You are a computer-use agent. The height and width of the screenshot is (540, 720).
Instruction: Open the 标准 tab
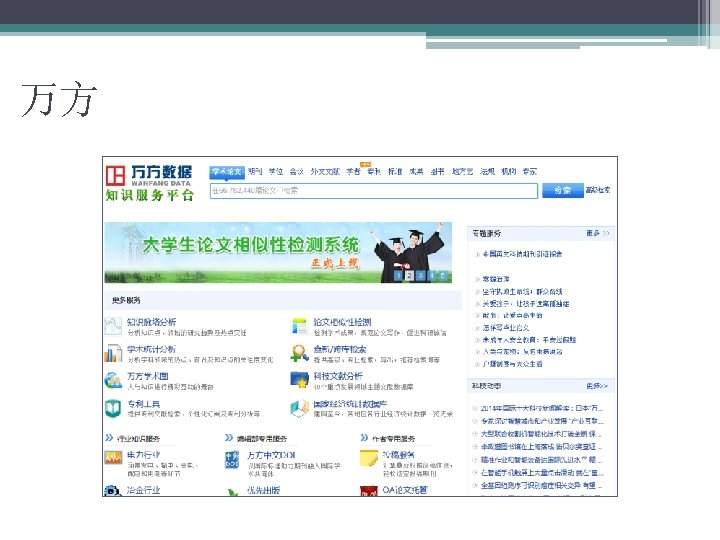pyautogui.click(x=395, y=171)
